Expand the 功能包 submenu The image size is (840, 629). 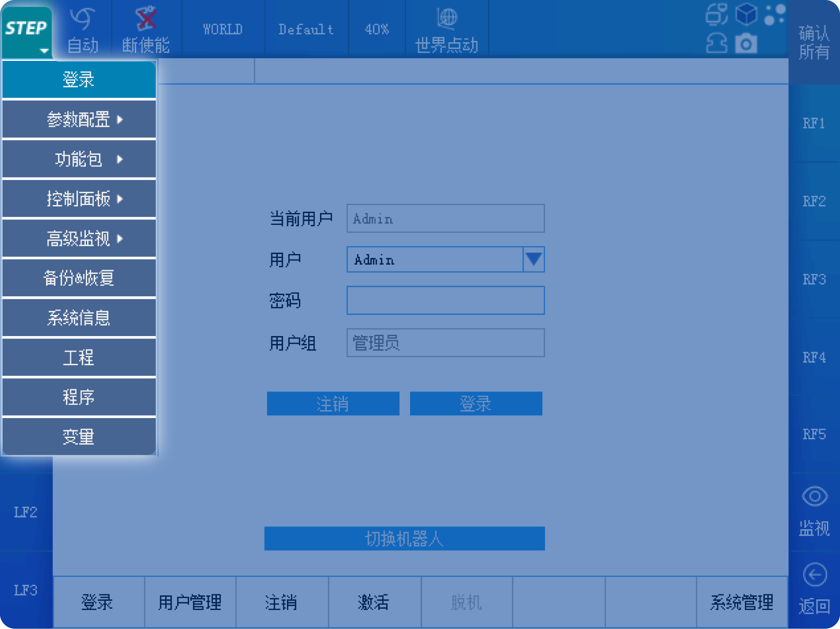[x=79, y=159]
